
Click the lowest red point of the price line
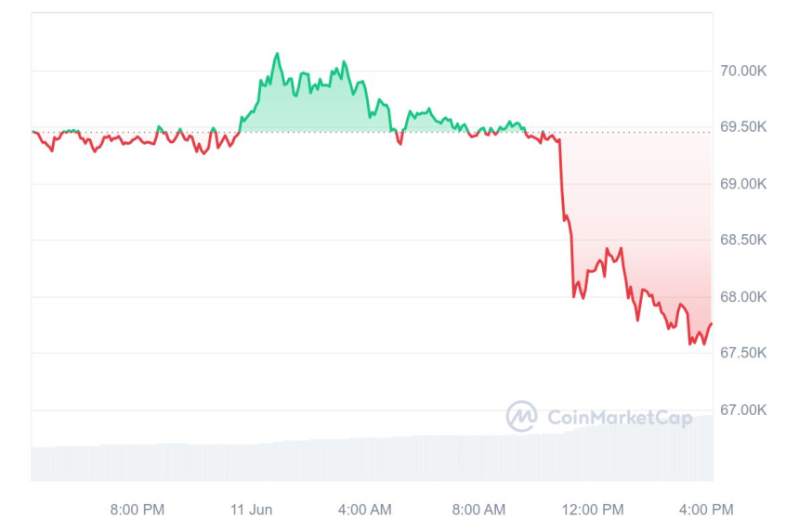point(691,344)
